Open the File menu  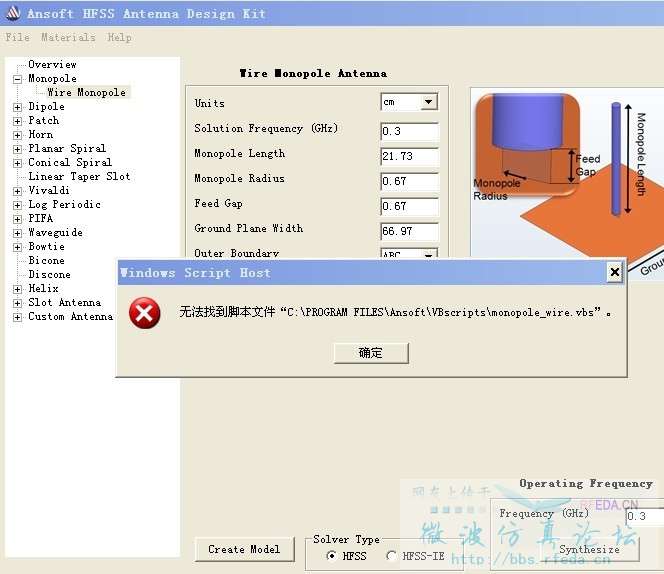click(x=17, y=37)
